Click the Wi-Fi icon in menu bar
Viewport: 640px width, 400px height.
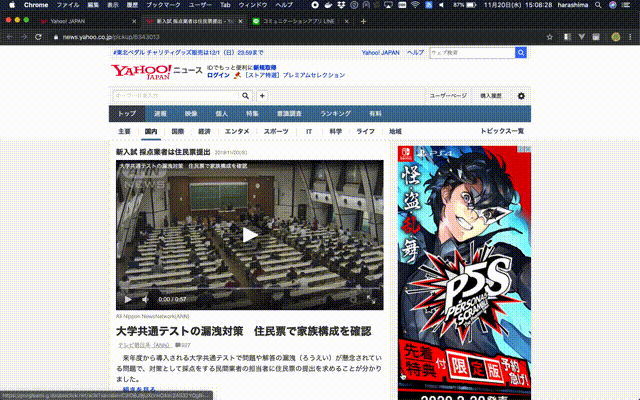[415, 5]
